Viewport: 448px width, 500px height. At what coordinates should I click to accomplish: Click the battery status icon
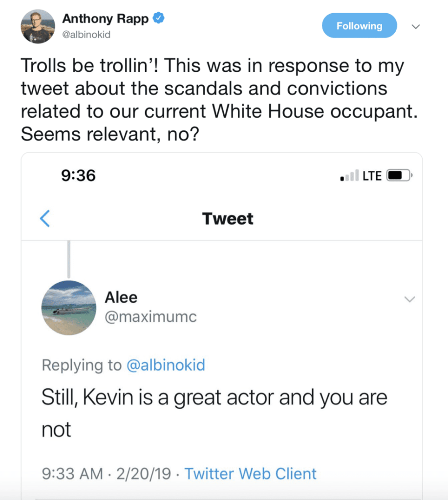pyautogui.click(x=400, y=176)
